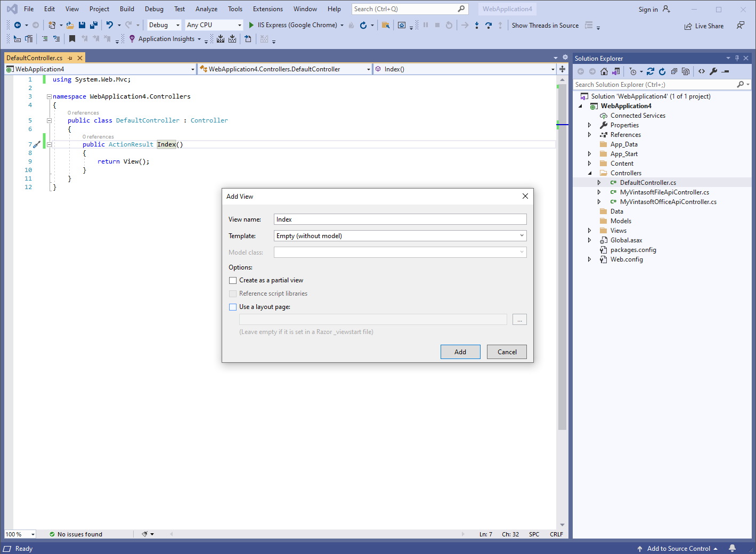
Task: Start debugging with the green play icon
Action: pos(251,25)
